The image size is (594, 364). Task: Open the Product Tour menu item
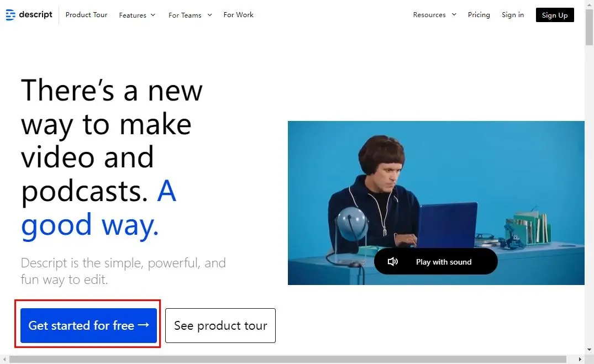[x=86, y=15]
